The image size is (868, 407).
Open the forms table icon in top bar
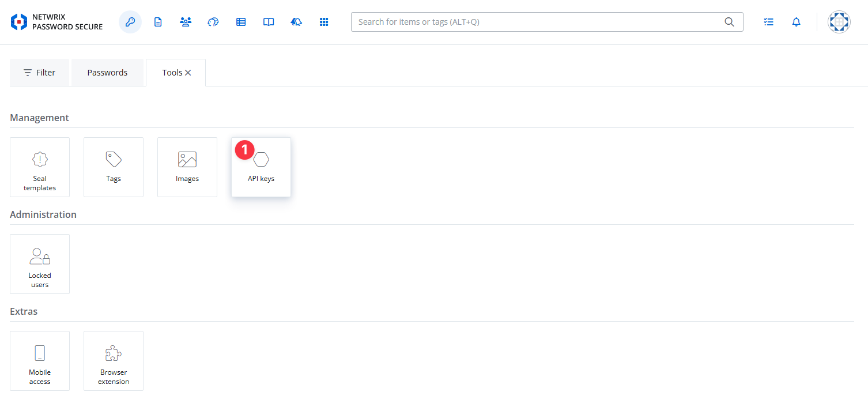(x=240, y=21)
